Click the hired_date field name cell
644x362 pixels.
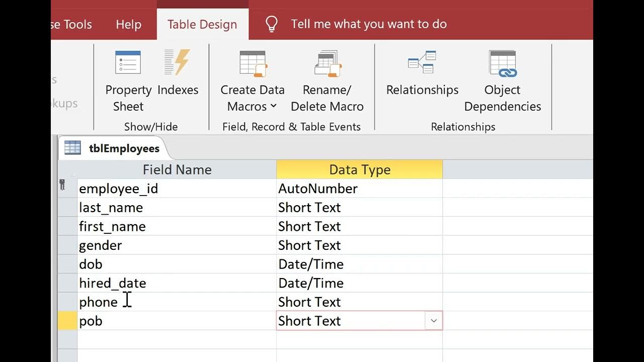176,283
